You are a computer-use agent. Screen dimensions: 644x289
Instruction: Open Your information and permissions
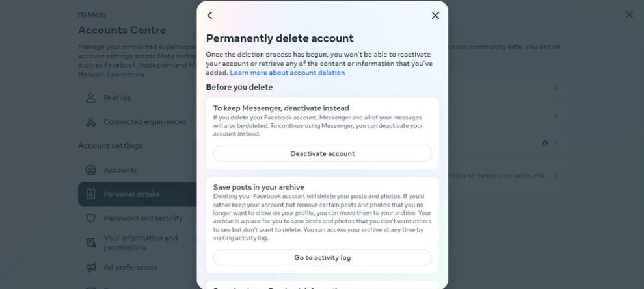[x=141, y=242]
